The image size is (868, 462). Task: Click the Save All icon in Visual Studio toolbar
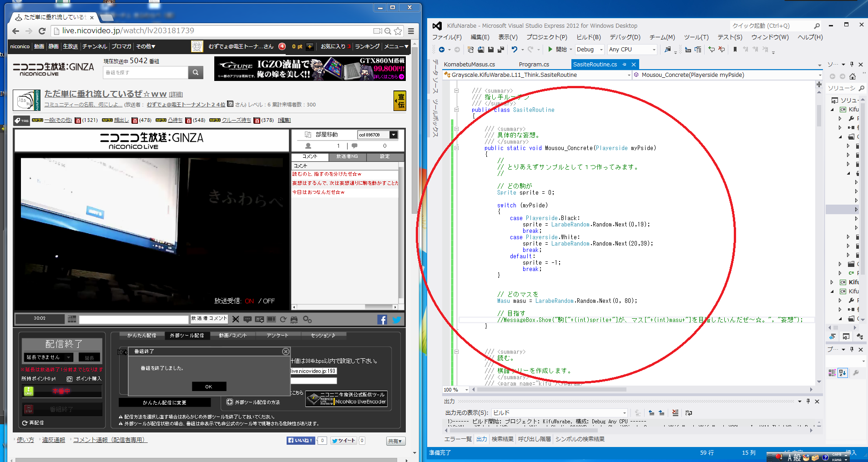tap(500, 50)
